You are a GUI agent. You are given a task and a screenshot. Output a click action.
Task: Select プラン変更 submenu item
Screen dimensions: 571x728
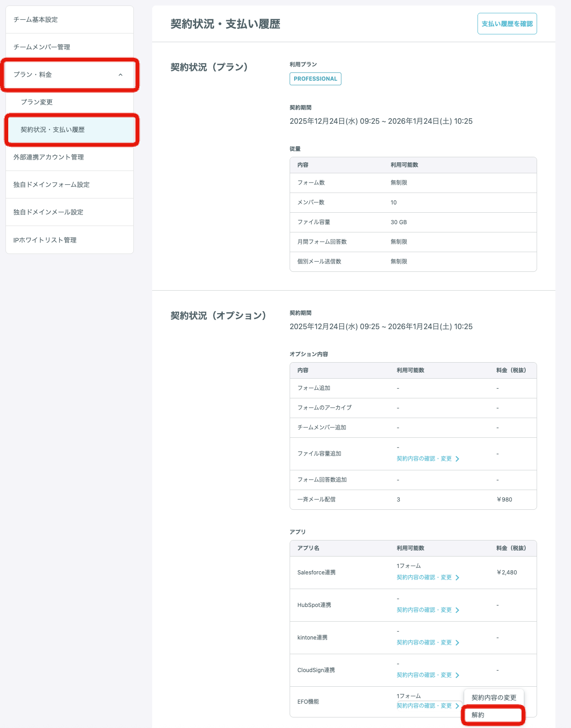coord(37,102)
